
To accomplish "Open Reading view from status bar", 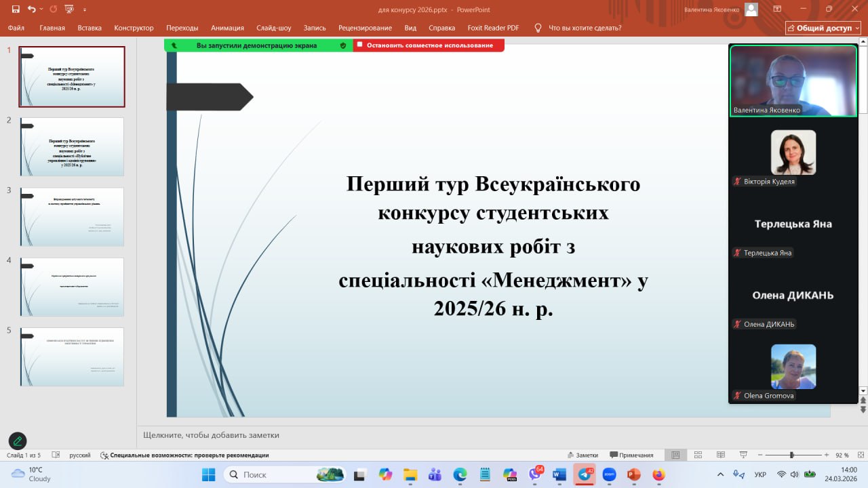I will point(720,455).
